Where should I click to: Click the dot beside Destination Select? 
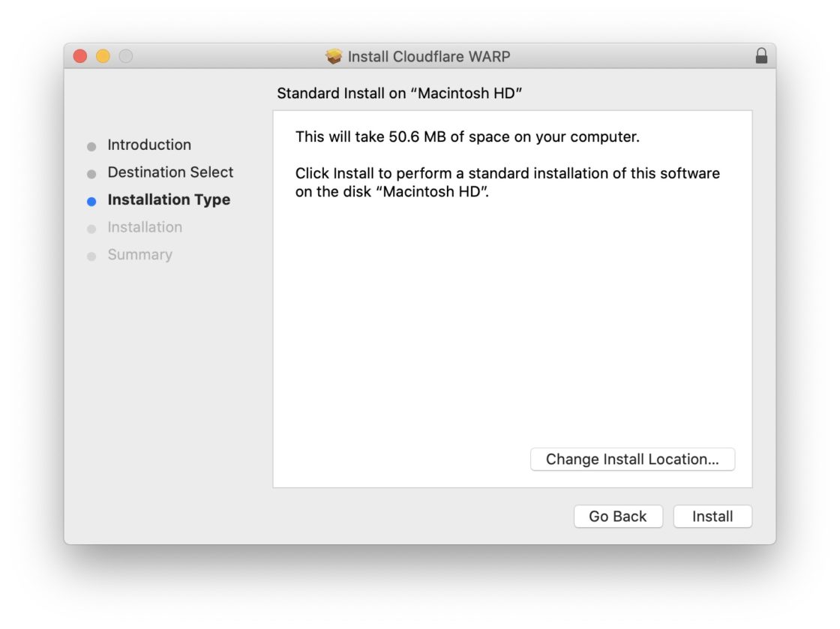click(x=92, y=172)
